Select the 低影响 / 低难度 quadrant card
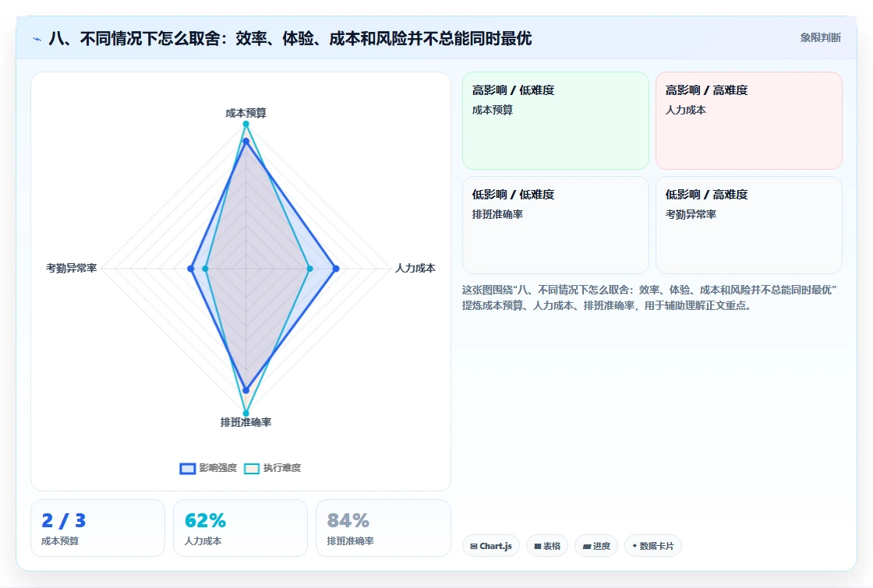Screen dimensions: 873x588 coord(556,225)
